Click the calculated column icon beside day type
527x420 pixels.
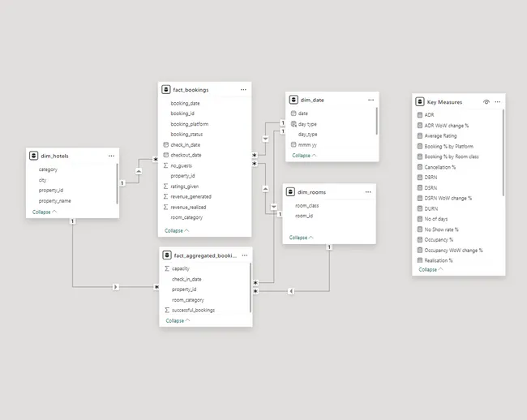293,124
